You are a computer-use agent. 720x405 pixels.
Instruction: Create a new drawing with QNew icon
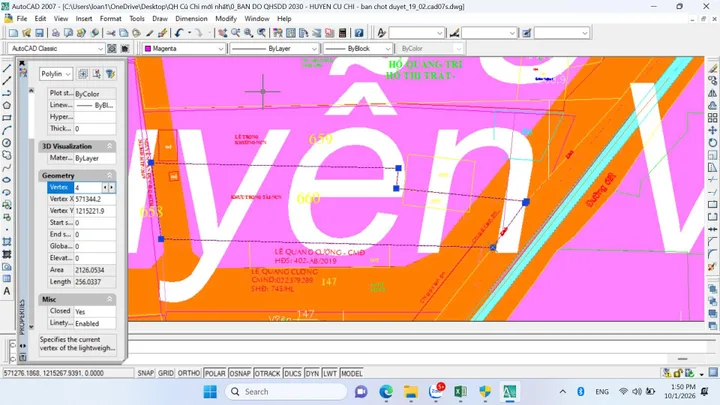(13, 33)
